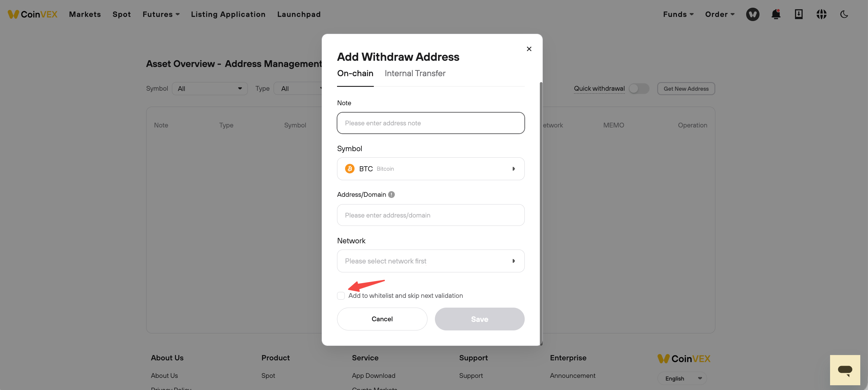Open the Futures menu dropdown

tap(161, 14)
